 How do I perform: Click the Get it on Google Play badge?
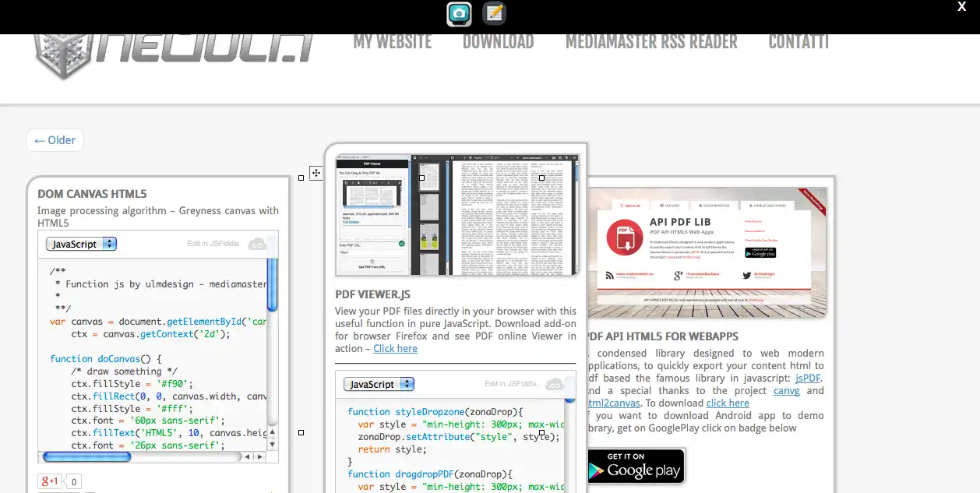coord(636,466)
